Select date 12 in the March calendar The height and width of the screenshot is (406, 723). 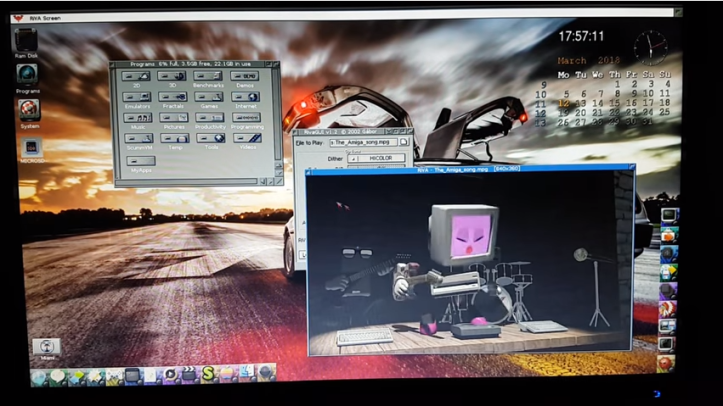point(564,103)
